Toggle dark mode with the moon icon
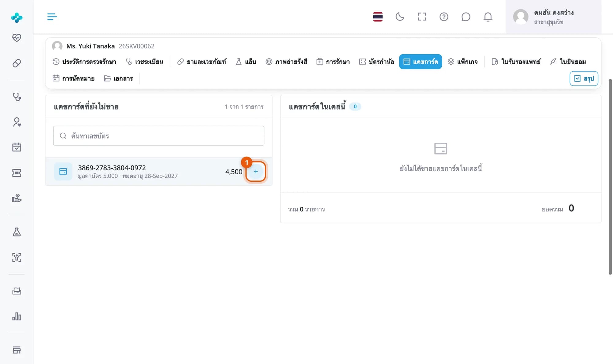The image size is (613, 364). (400, 17)
